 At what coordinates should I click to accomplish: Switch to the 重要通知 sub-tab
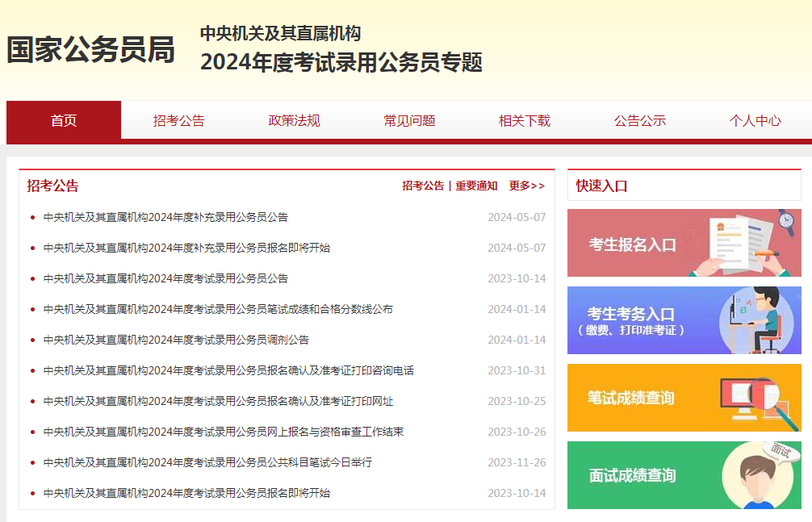point(476,186)
